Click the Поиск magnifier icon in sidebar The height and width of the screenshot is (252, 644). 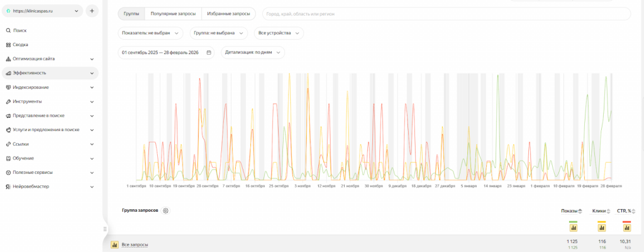tap(8, 30)
